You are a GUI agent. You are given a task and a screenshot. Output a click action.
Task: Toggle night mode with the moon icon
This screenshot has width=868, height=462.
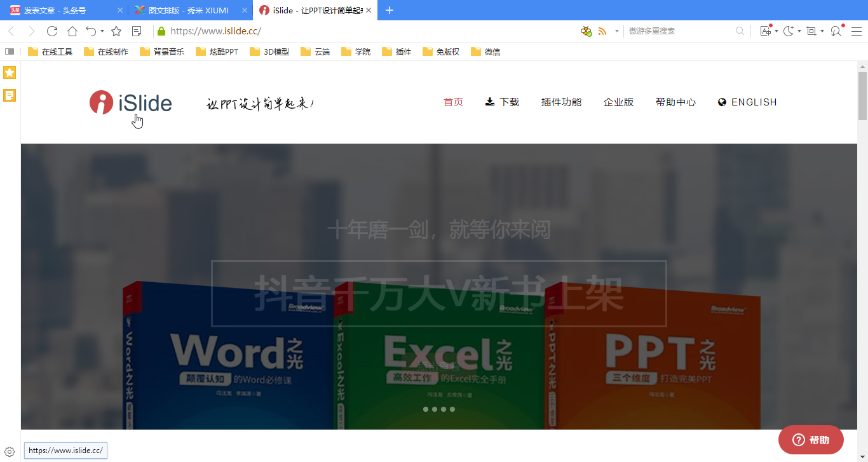point(789,31)
